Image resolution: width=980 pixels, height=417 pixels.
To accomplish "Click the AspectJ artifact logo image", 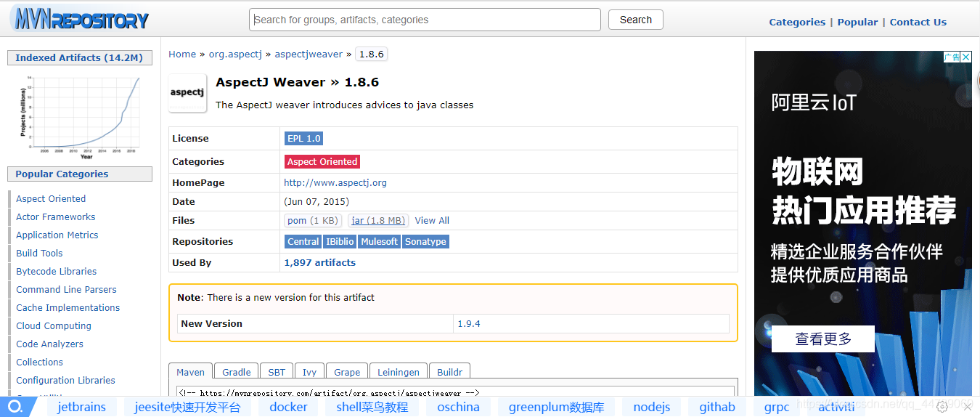I will 187,93.
